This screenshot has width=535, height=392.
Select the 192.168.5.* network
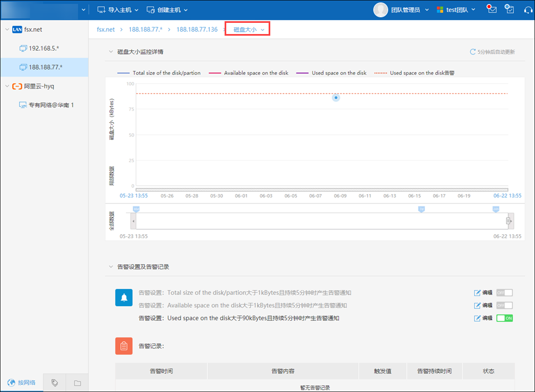(x=43, y=48)
